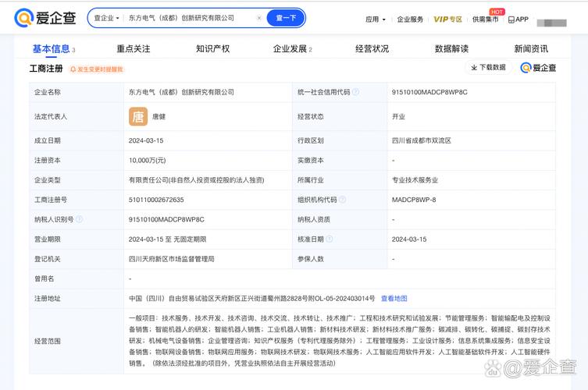Select the company name in the 企业名称 row
Image resolution: width=588 pixels, height=390 pixels.
(181, 92)
